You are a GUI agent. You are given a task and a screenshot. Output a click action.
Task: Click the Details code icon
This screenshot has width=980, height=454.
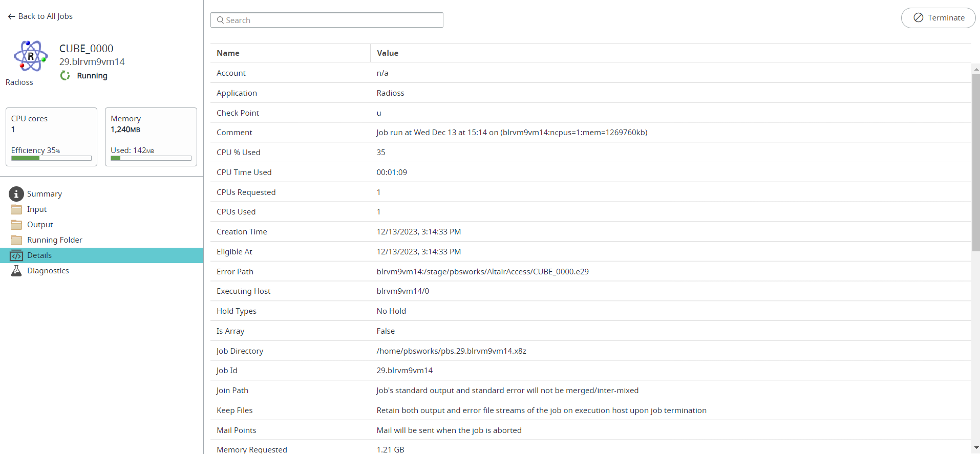click(16, 255)
